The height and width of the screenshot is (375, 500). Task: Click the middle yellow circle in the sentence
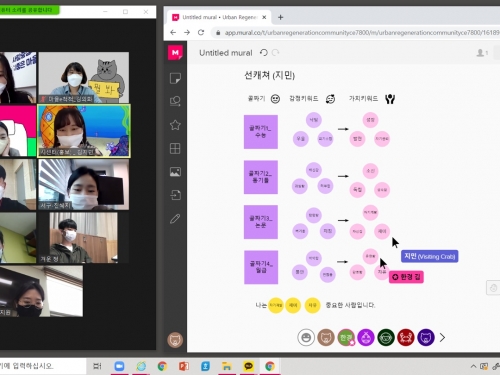pos(293,305)
